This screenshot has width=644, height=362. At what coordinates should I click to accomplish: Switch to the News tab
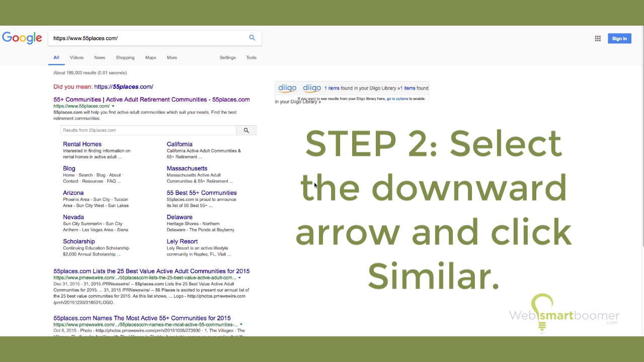(x=100, y=57)
